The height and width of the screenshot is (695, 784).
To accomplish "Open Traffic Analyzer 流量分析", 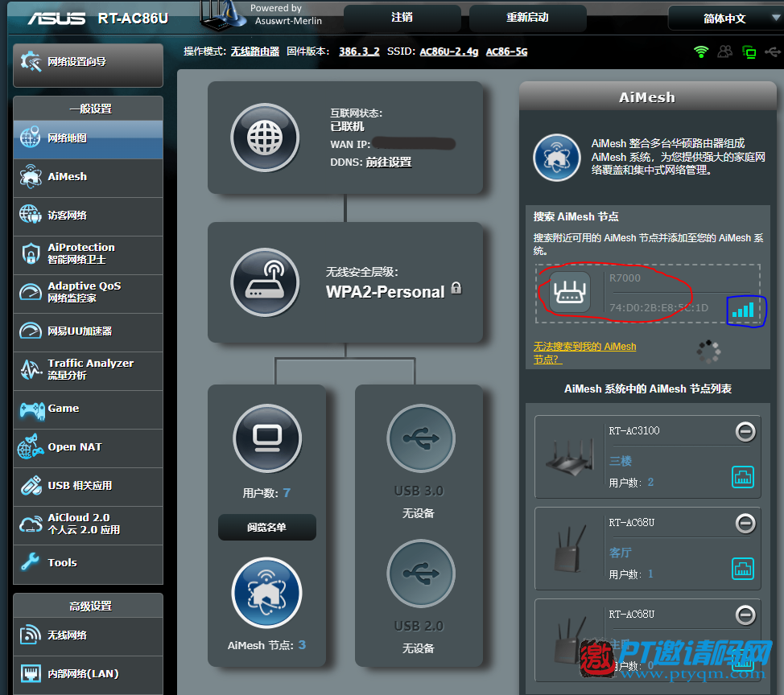I will 88,370.
